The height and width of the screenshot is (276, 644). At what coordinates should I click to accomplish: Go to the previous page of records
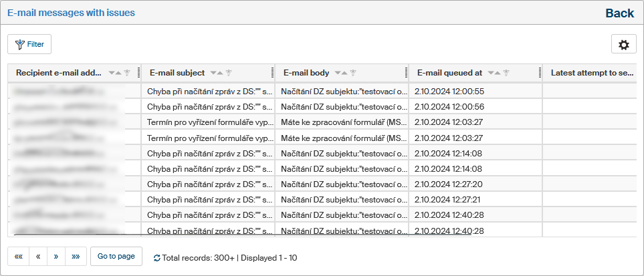pos(38,257)
